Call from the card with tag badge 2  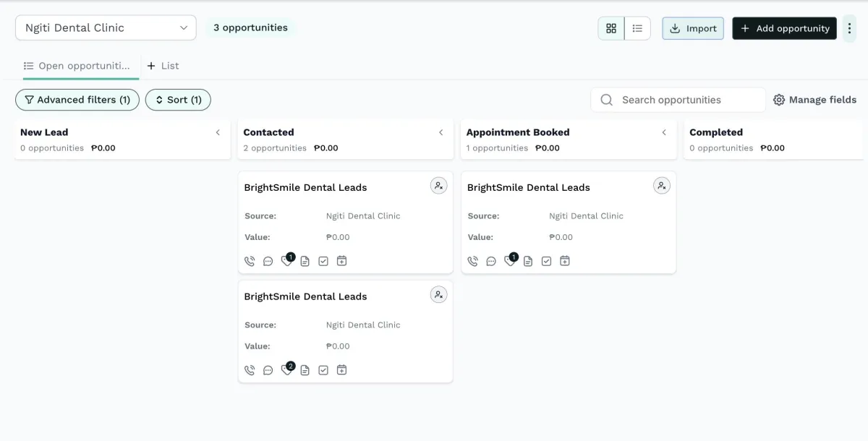250,370
